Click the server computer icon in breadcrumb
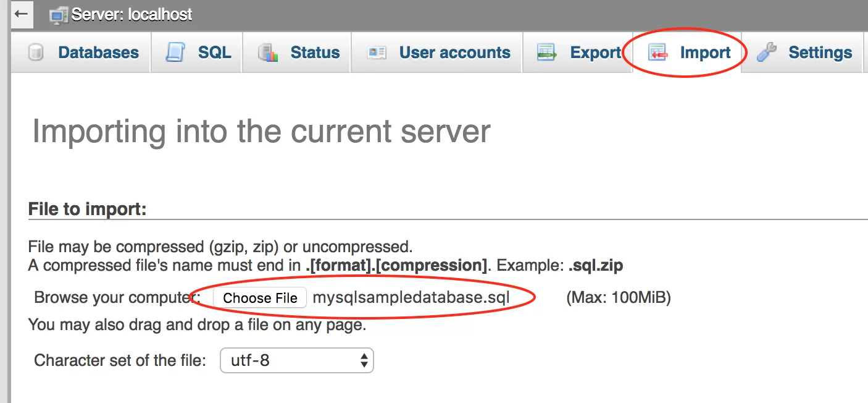868x403 pixels. [59, 14]
